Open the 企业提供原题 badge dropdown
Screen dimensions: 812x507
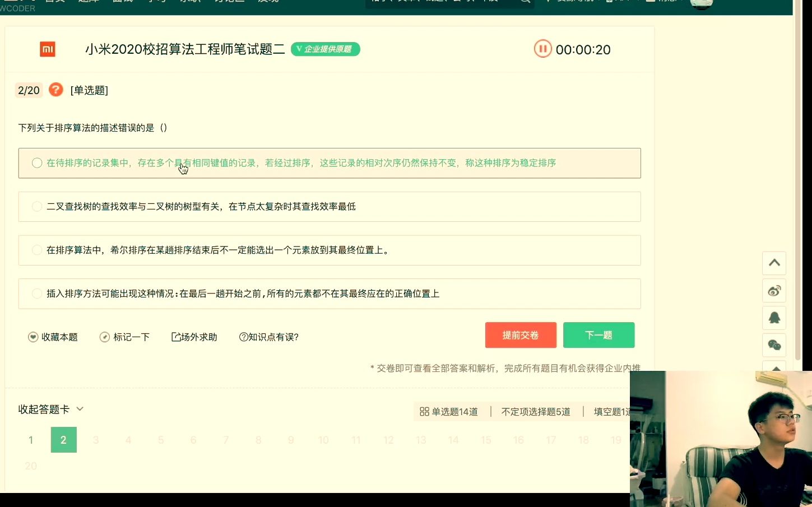coord(326,49)
